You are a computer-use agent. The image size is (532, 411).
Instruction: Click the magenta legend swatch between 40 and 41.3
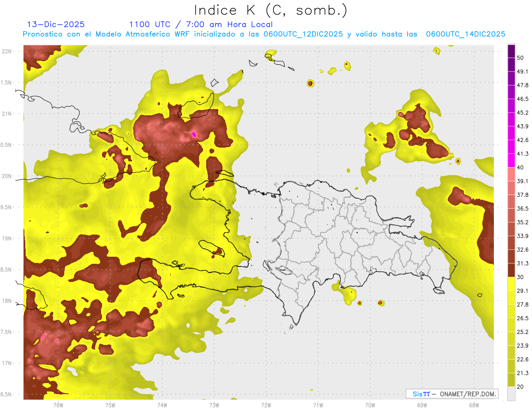511,160
